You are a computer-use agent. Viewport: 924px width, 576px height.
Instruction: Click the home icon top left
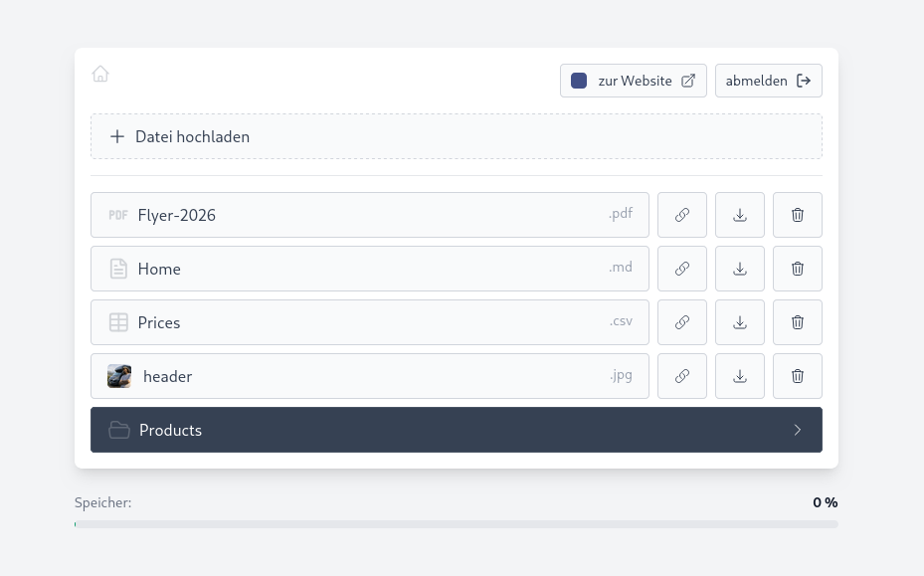click(x=100, y=74)
